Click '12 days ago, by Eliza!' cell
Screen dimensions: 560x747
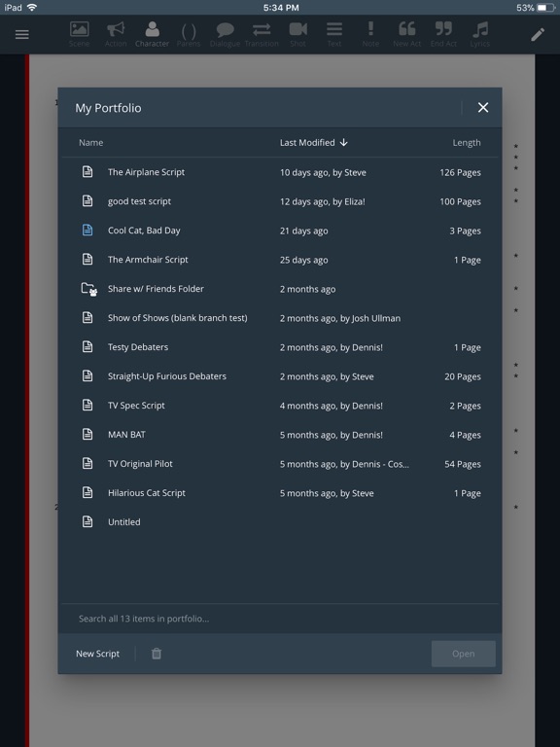pos(323,201)
